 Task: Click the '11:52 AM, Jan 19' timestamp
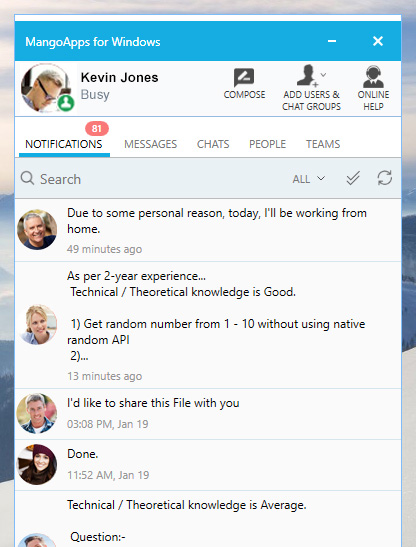click(108, 475)
